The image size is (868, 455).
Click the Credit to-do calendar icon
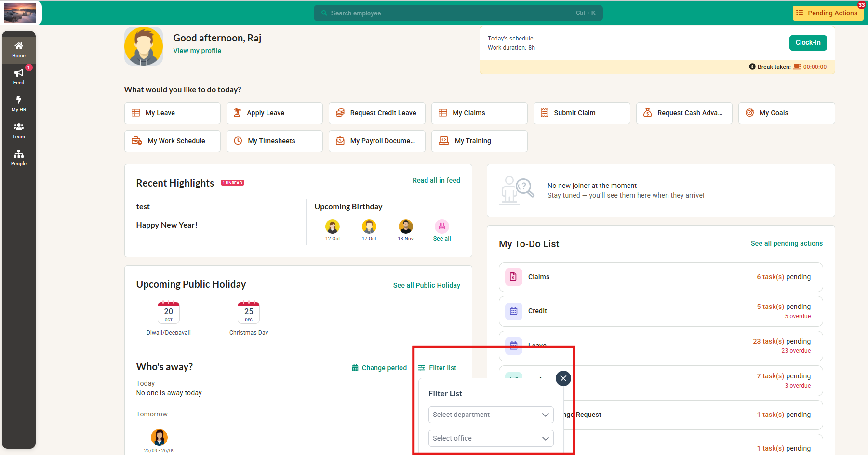coord(513,311)
